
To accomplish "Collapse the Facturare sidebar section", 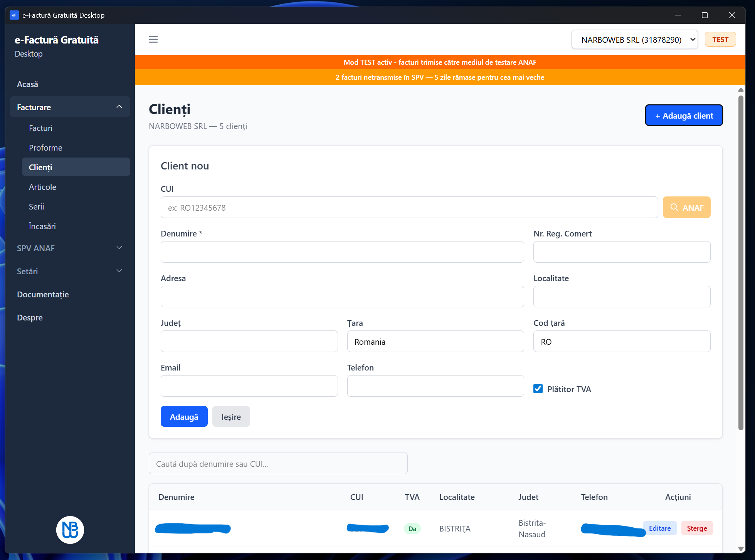I will (x=70, y=107).
